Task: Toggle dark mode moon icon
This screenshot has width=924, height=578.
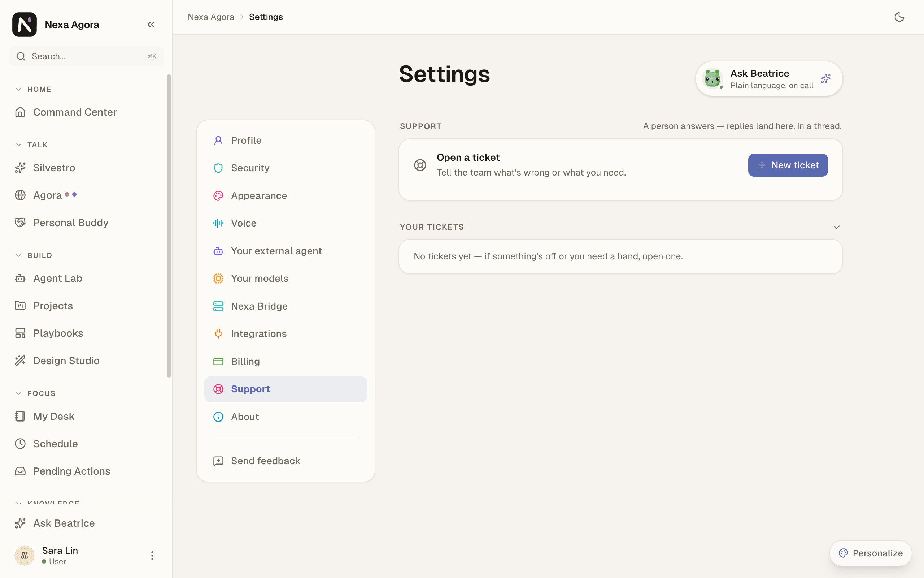Action: pos(899,17)
